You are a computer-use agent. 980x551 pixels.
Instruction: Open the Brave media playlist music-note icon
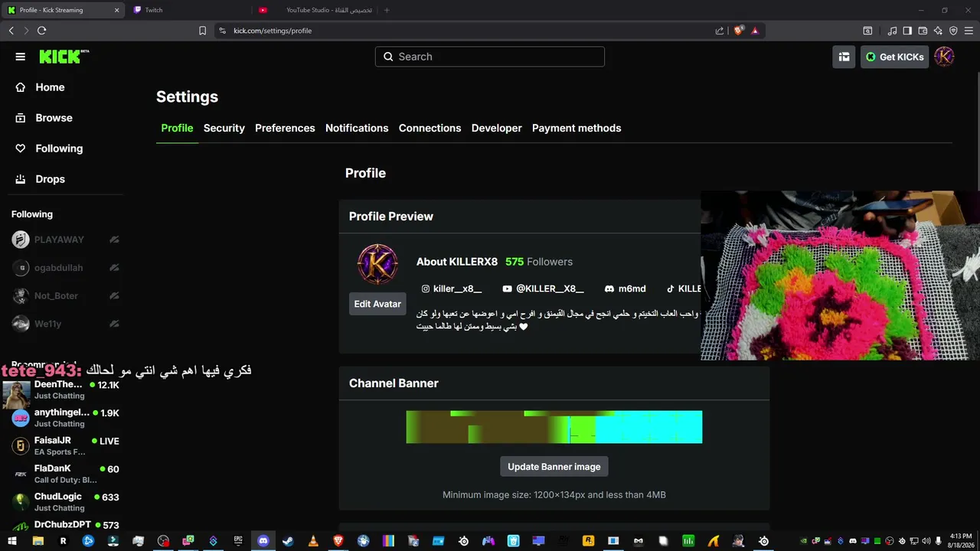click(x=892, y=31)
